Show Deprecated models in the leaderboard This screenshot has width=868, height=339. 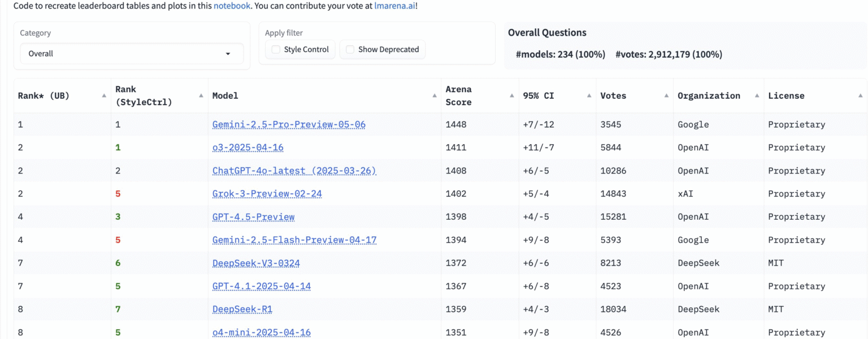click(349, 49)
